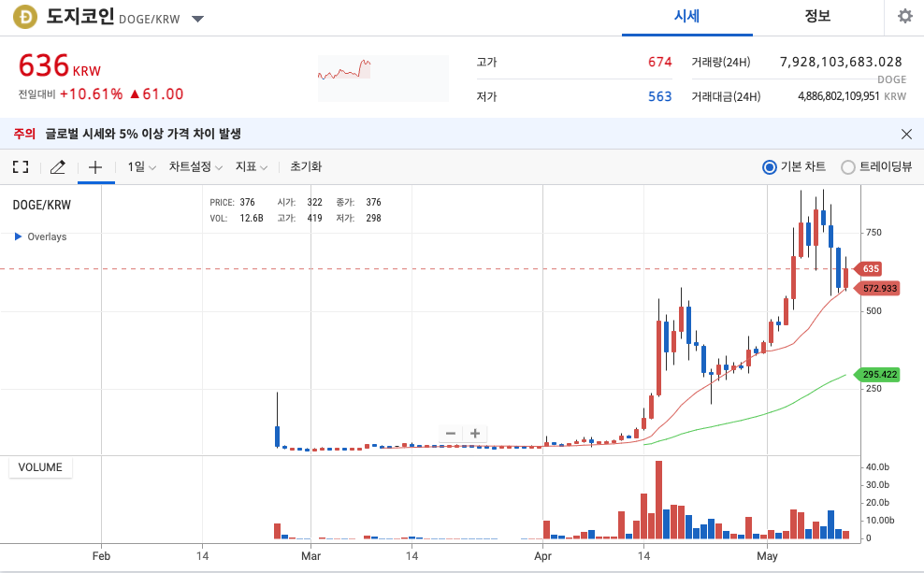Click the 750 price axis label

(x=873, y=233)
